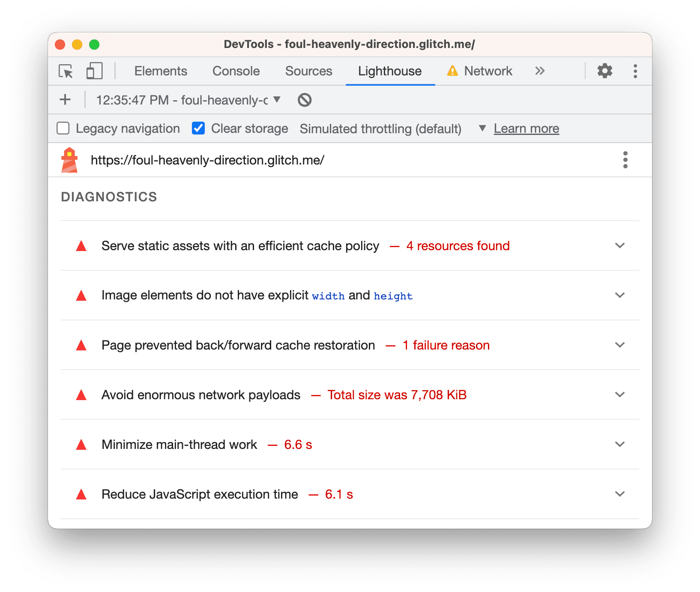Switch to the Console tab
The width and height of the screenshot is (700, 592).
tap(236, 71)
